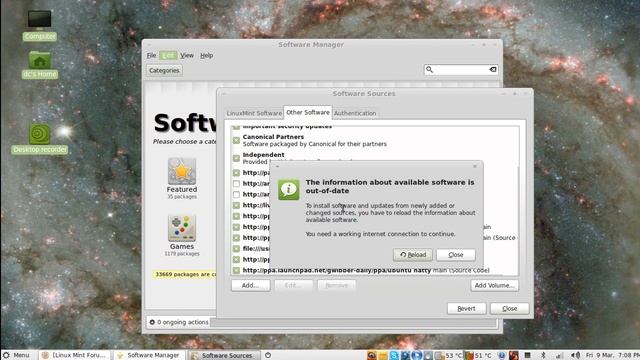Image resolution: width=640 pixels, height=360 pixels.
Task: Open the Menu button on the panel
Action: 16,355
